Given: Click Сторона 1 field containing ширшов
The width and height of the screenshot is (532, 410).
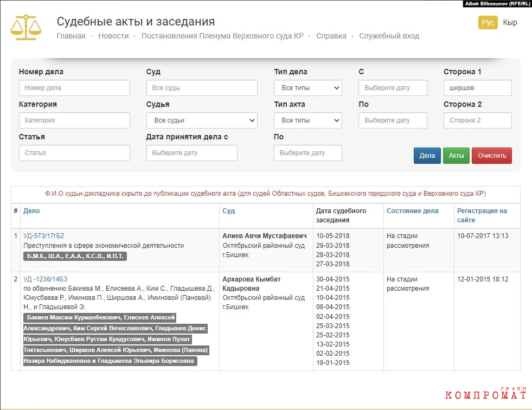Looking at the screenshot, I should click(x=477, y=88).
